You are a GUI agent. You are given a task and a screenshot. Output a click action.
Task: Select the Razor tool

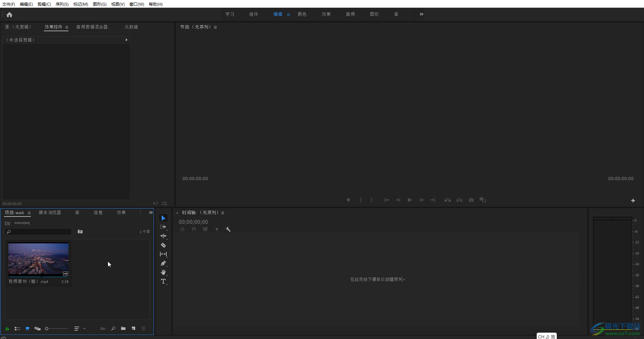click(163, 245)
